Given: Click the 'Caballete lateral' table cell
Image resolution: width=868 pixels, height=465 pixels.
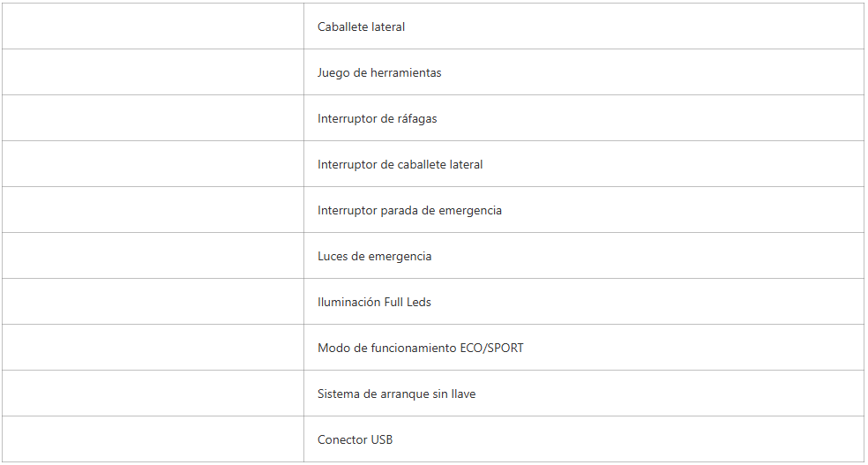Looking at the screenshot, I should [x=362, y=26].
